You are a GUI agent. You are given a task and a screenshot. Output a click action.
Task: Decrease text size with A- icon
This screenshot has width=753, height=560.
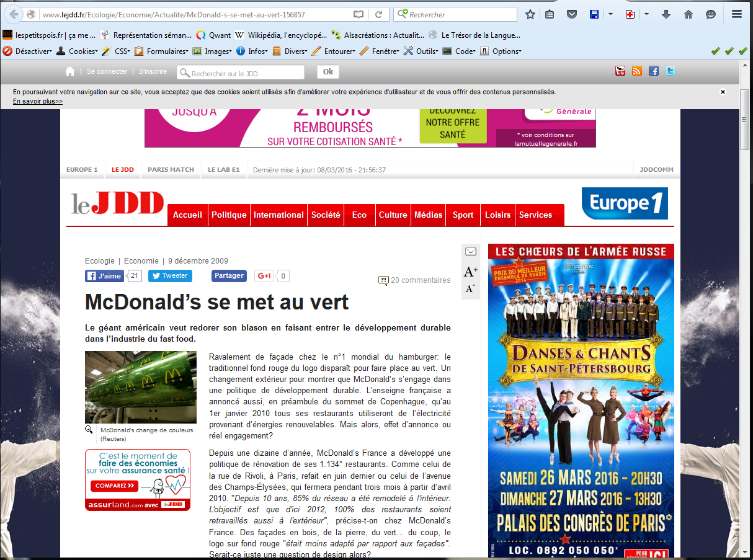(x=470, y=288)
